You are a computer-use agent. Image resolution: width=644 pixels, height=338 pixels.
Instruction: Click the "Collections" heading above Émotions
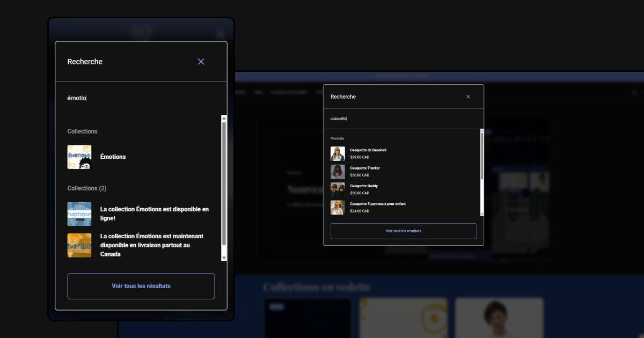point(82,131)
